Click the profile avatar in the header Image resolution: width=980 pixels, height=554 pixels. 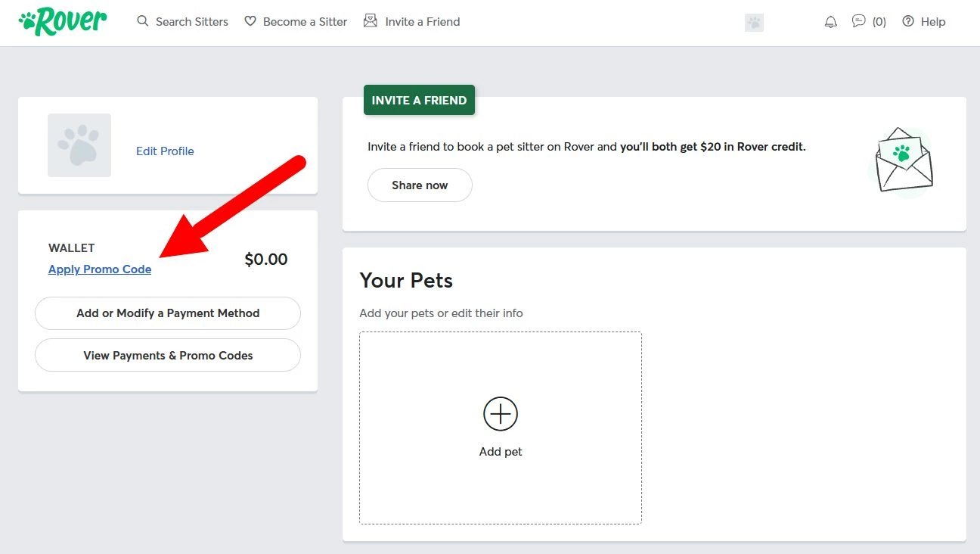click(x=754, y=23)
